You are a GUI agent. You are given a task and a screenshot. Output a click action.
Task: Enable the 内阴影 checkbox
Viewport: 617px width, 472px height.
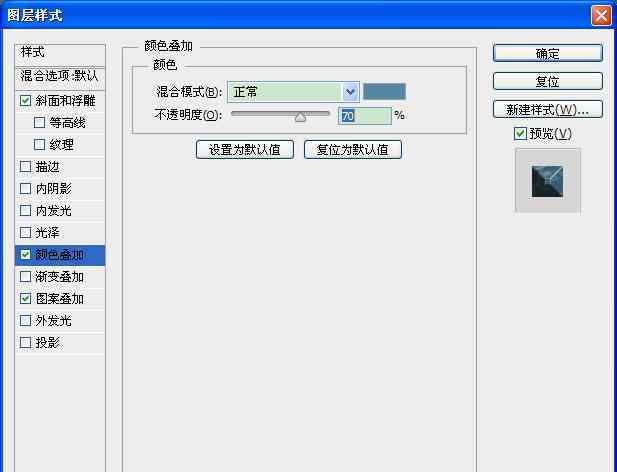(26, 189)
